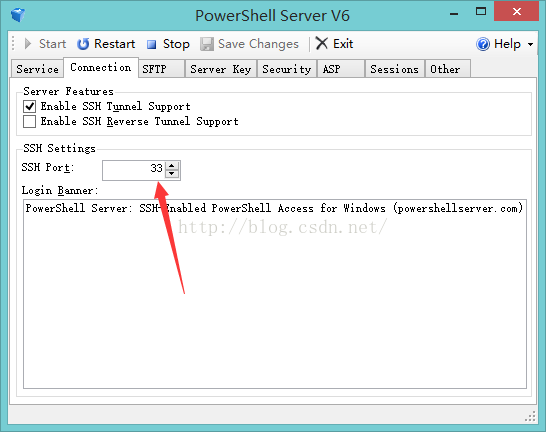Click the Start text label in toolbar
The image size is (546, 432).
[52, 44]
